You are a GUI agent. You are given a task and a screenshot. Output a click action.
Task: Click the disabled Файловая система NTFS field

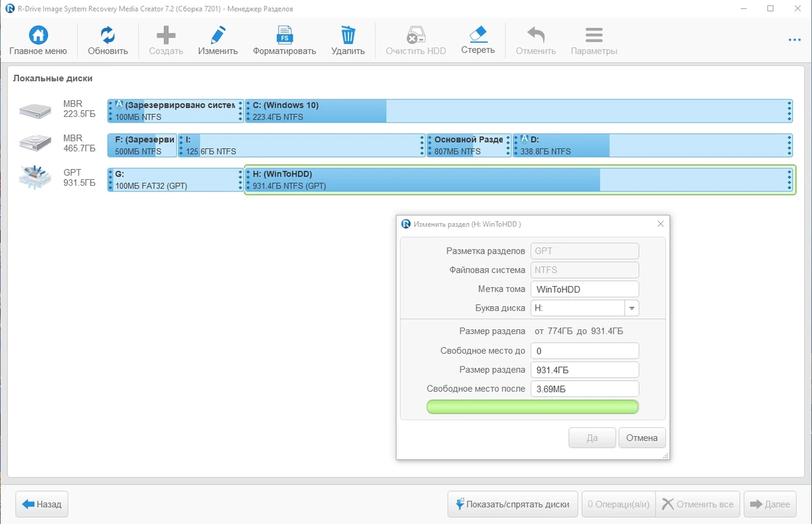585,270
